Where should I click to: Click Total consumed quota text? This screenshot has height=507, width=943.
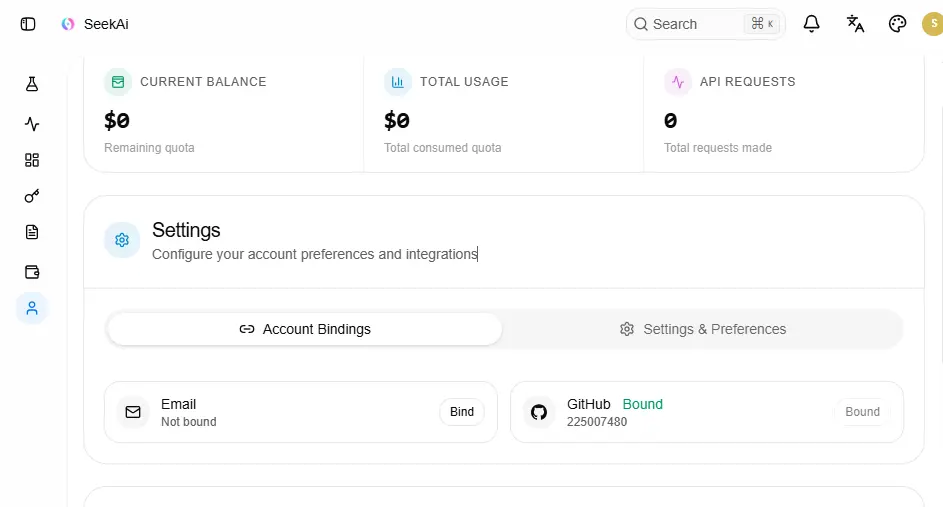[443, 148]
